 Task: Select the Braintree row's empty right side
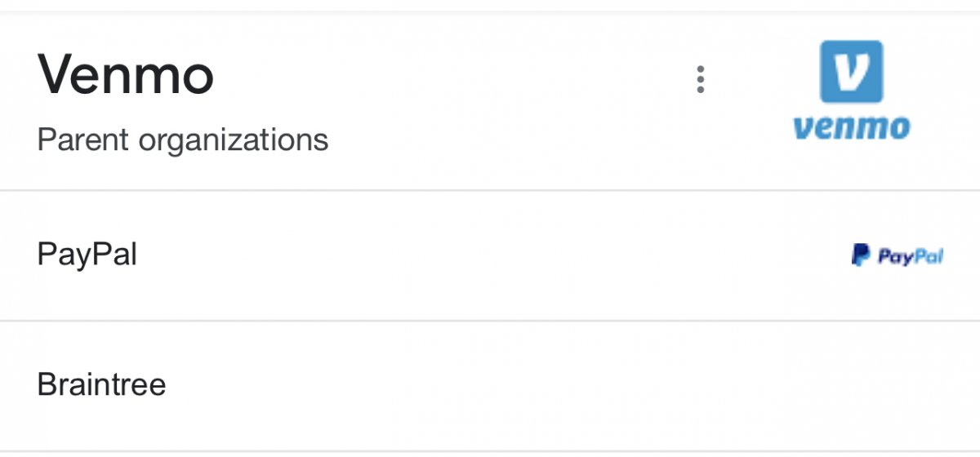[x=735, y=386]
